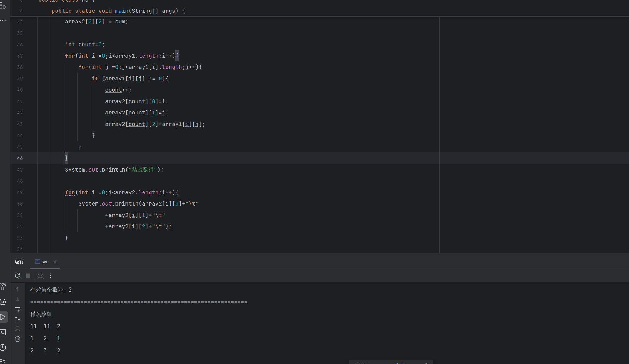Click println("稀疏数组") statement on line 47
Viewport: 629px width, 364px height.
(114, 170)
